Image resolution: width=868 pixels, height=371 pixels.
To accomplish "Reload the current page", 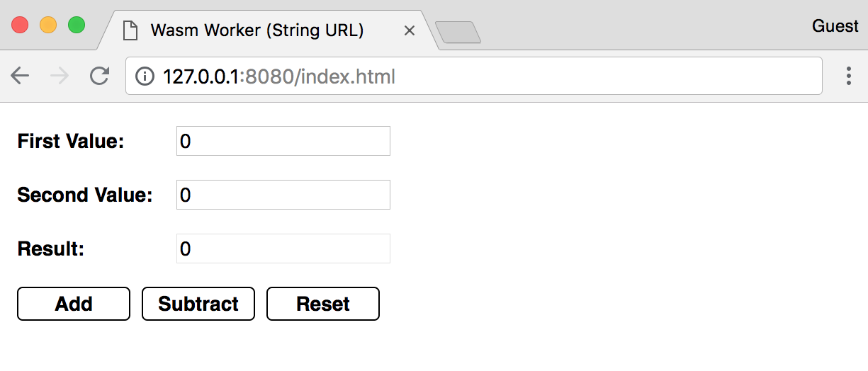I will coord(99,76).
